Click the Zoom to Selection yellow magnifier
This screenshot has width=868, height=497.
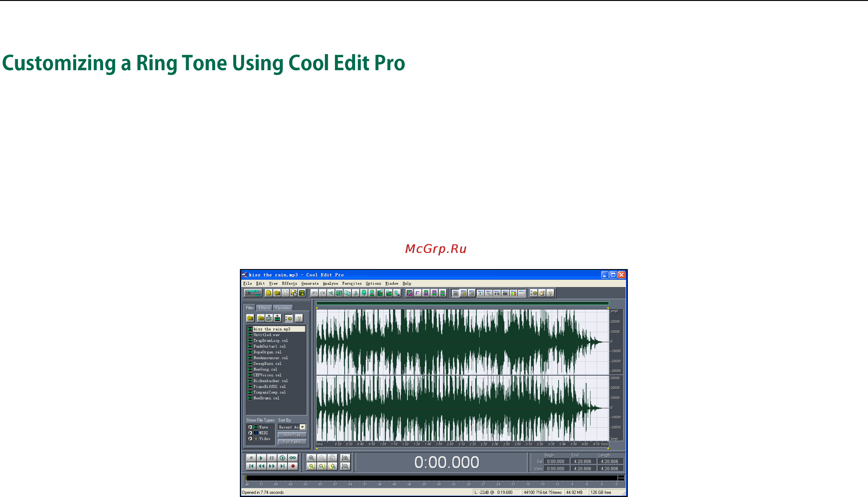point(311,466)
